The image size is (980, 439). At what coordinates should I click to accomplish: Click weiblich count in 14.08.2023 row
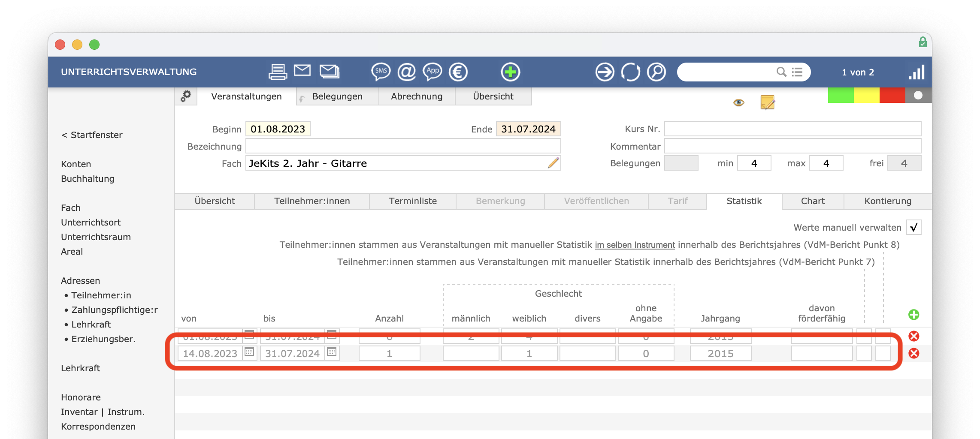point(529,354)
